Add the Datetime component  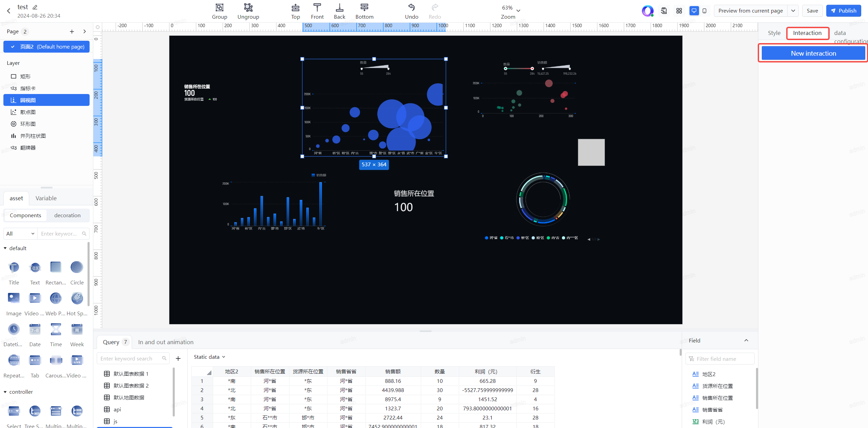(13, 334)
